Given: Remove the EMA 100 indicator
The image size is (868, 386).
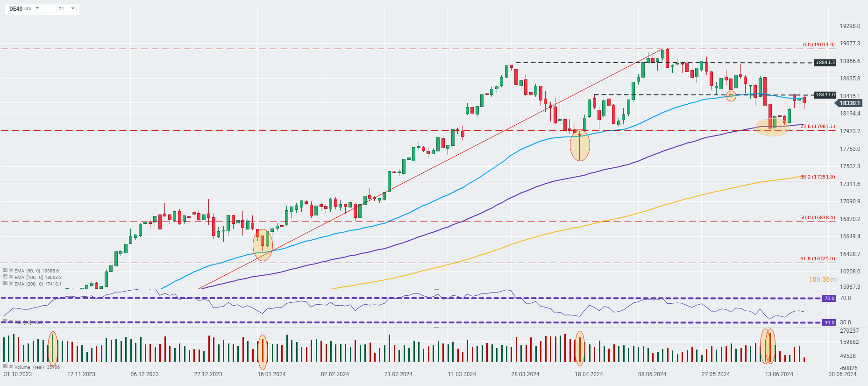Looking at the screenshot, I should coord(11,277).
